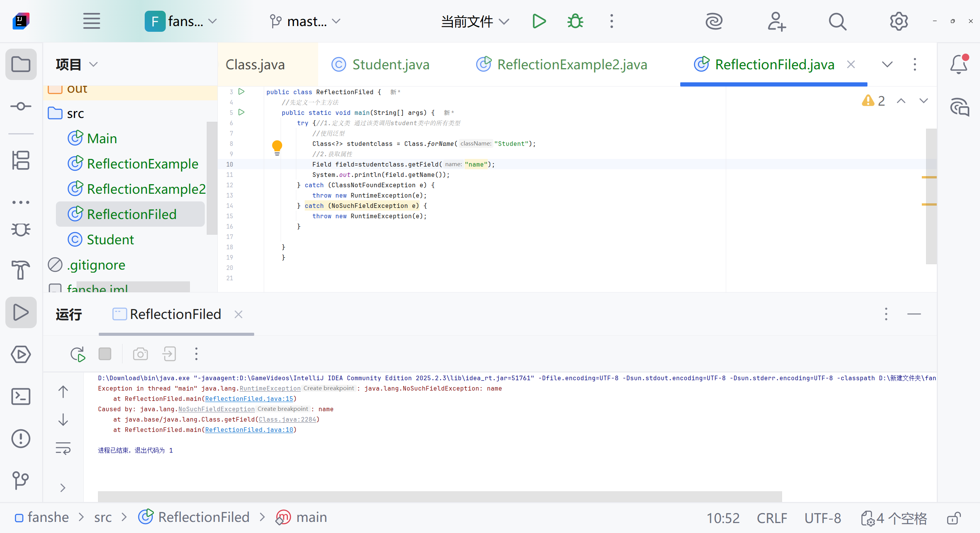The image size is (980, 533).
Task: Open the master branch dropdown
Action: [x=305, y=21]
